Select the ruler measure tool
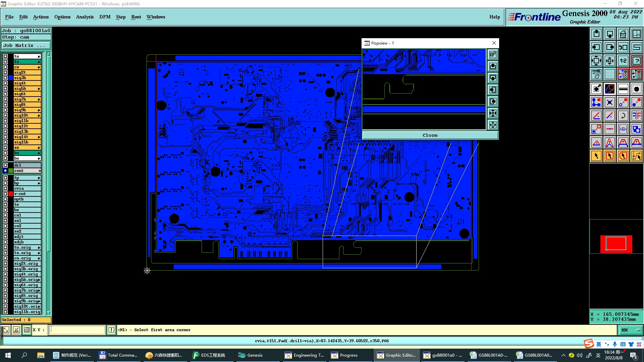This screenshot has height=362, width=644. [x=623, y=89]
